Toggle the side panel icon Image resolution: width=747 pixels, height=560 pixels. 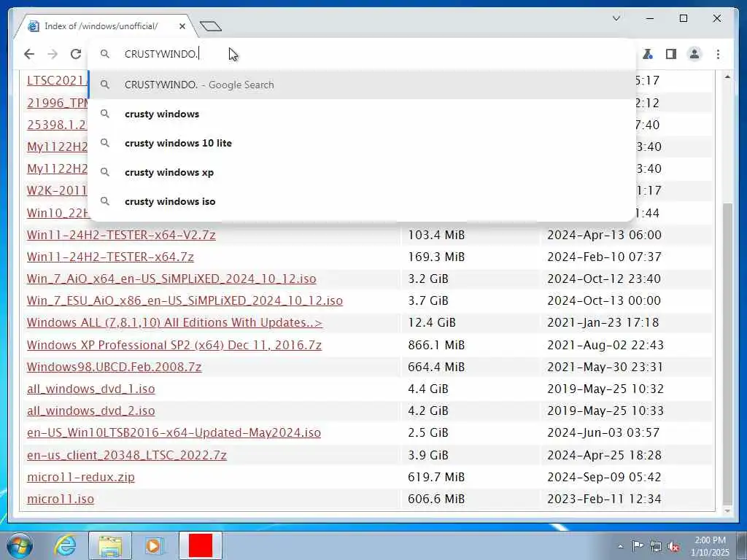[671, 54]
